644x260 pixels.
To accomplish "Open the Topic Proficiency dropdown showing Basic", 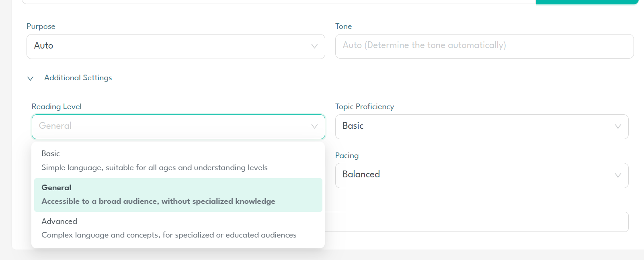I will (474, 126).
